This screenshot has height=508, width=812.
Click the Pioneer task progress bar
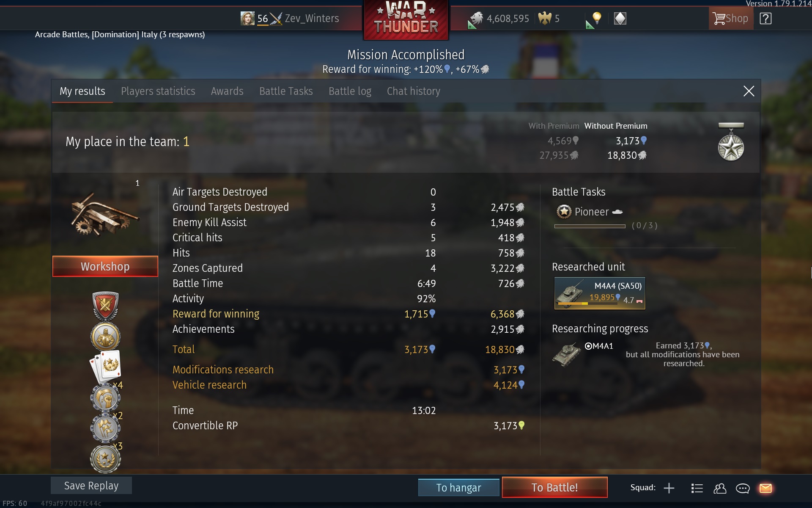point(590,226)
